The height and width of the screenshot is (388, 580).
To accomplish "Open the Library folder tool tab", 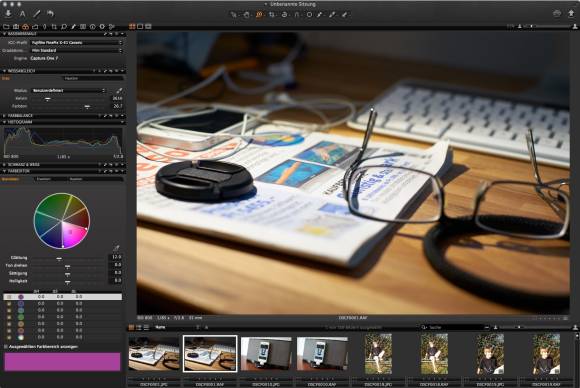I will tap(6, 27).
